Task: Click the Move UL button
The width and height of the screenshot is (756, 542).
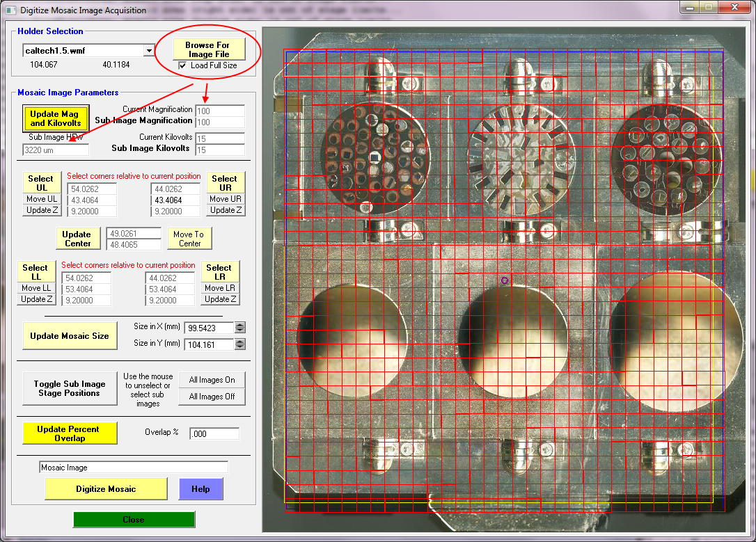Action: (40, 199)
